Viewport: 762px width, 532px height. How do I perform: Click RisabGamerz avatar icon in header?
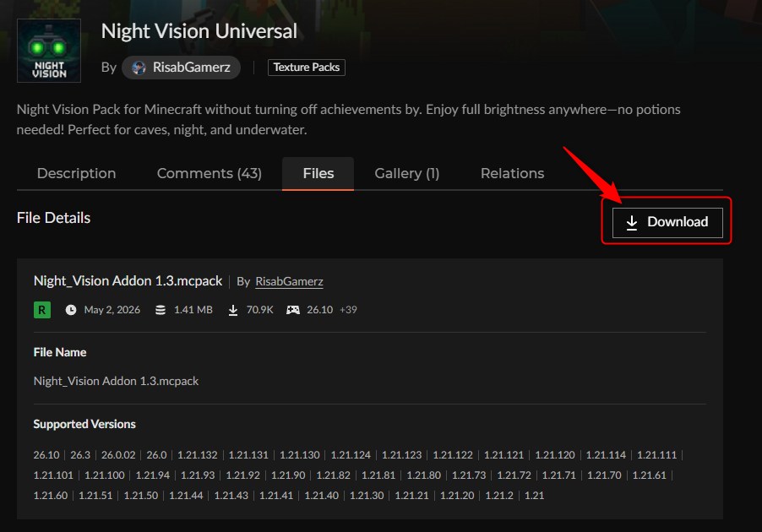139,68
